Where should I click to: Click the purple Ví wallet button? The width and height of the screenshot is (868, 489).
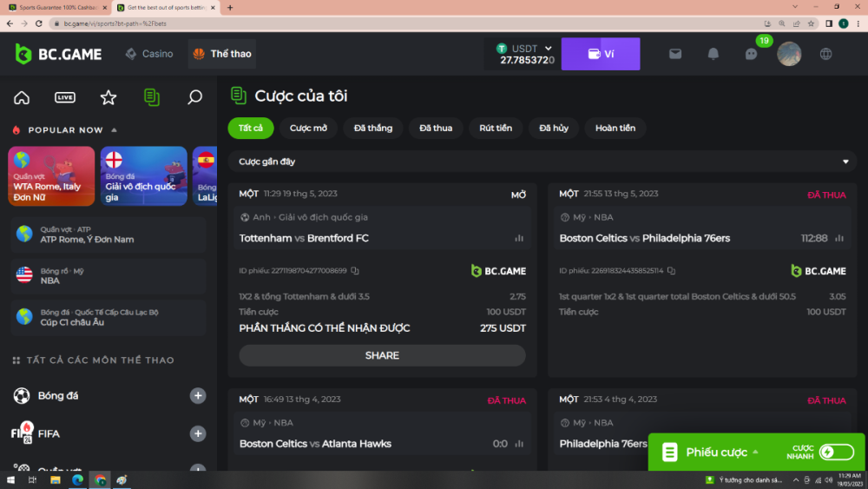click(x=601, y=54)
